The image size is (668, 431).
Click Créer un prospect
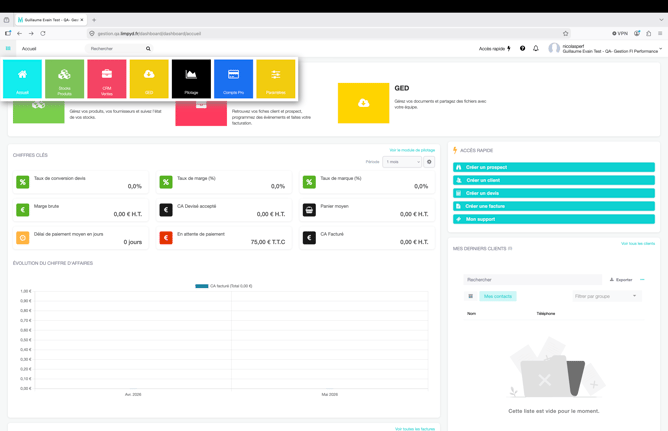[x=554, y=167]
